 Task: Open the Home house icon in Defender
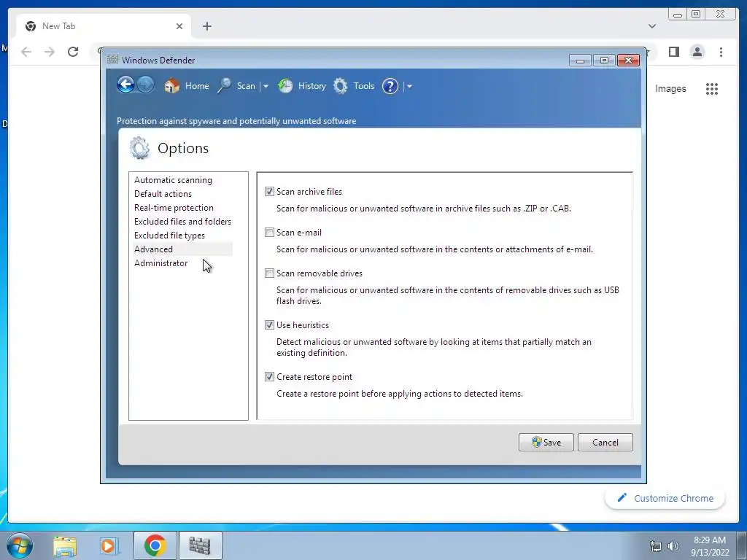point(172,86)
